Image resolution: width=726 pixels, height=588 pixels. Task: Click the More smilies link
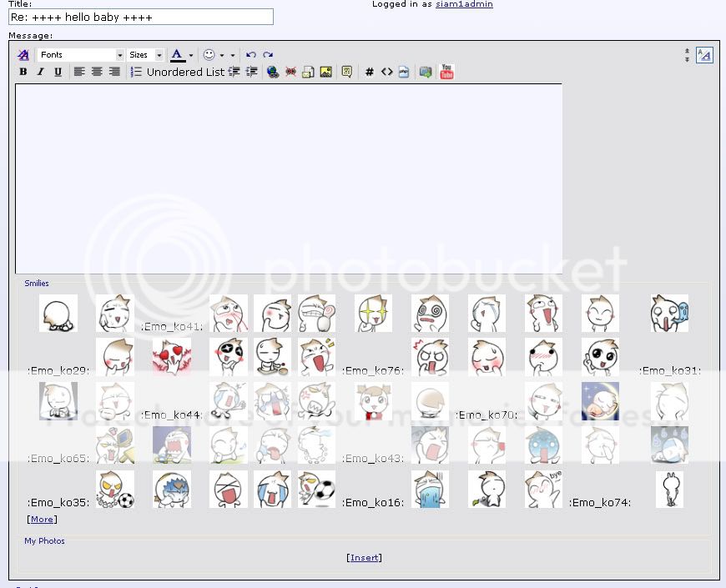[x=42, y=519]
